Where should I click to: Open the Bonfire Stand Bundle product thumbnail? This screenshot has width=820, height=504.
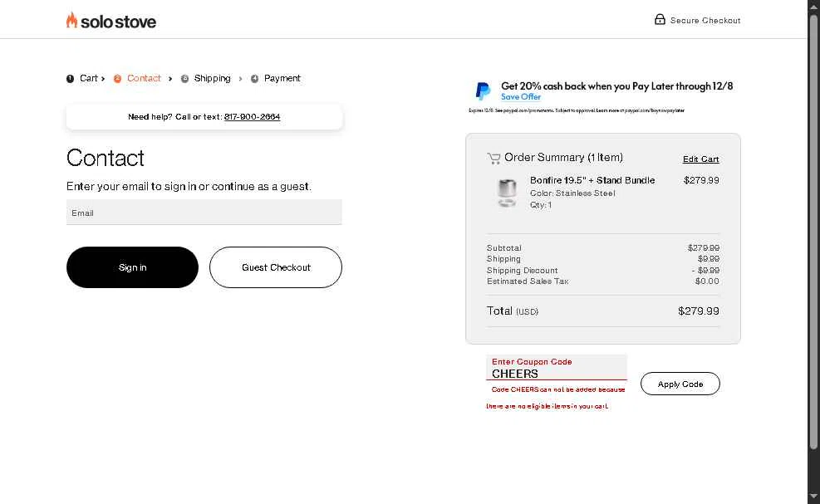coord(507,193)
